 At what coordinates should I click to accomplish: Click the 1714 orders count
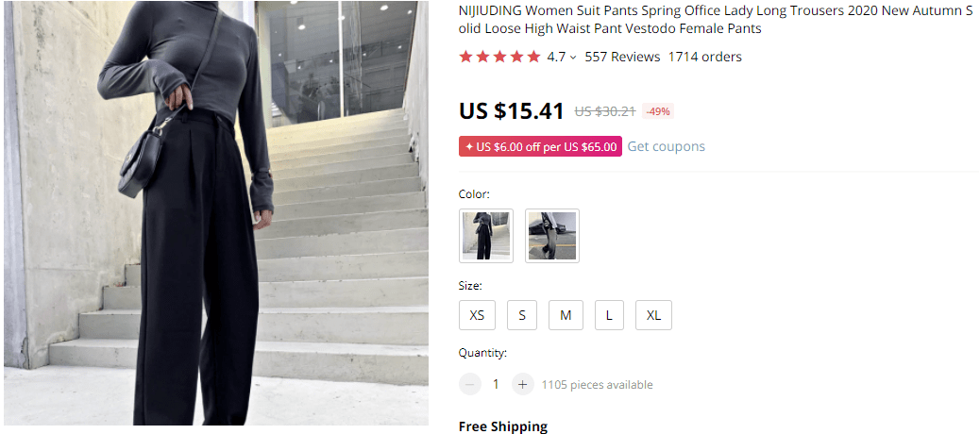(704, 57)
